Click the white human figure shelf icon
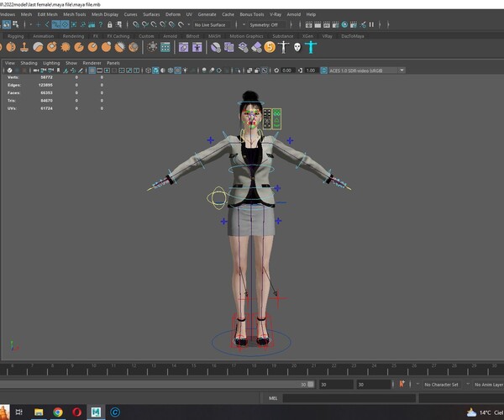Screen dimensions: 504x420 [283, 47]
